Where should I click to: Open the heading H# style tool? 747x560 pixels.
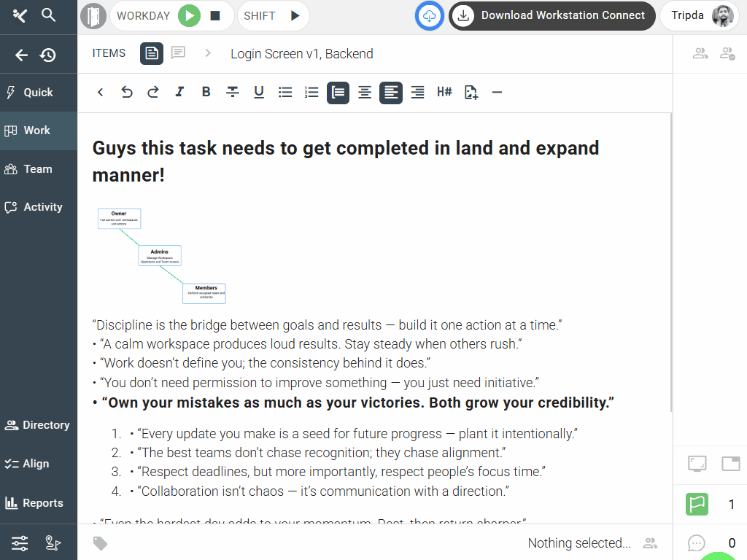pos(444,92)
